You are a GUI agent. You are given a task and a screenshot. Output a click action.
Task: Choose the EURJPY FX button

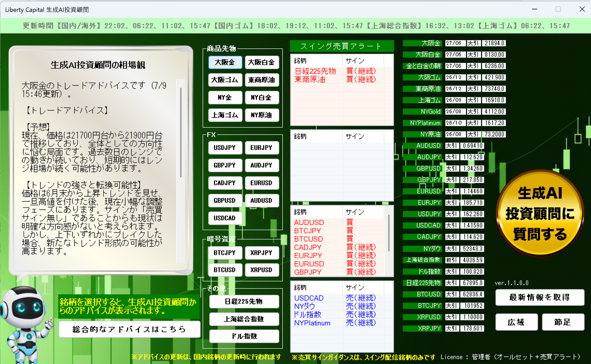(x=262, y=147)
